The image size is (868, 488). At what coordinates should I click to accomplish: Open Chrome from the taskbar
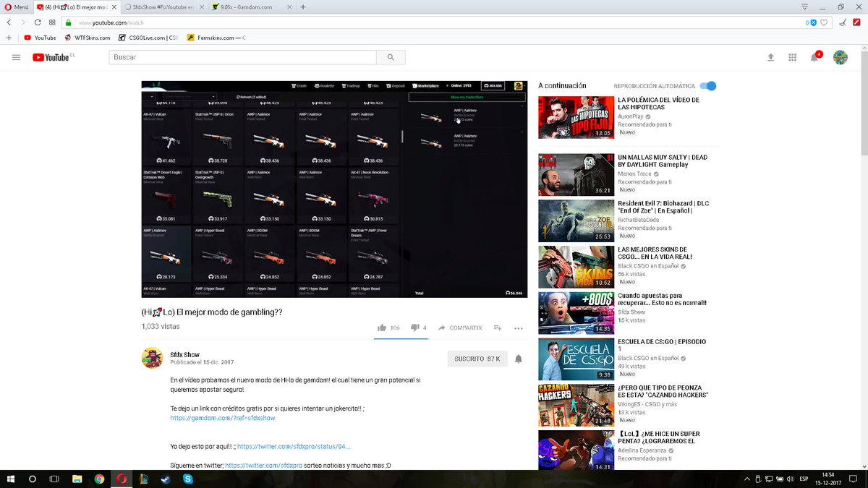coord(99,479)
